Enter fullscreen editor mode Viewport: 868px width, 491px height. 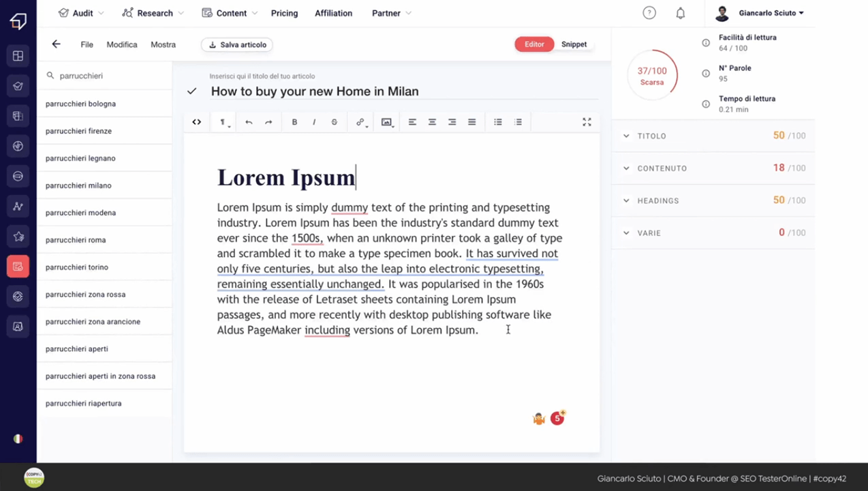(587, 122)
